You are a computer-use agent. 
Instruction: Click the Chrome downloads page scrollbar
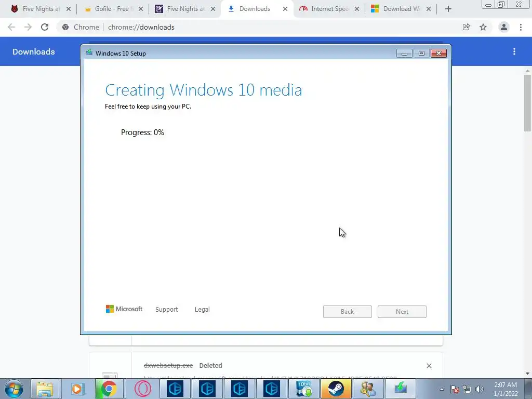pyautogui.click(x=527, y=103)
